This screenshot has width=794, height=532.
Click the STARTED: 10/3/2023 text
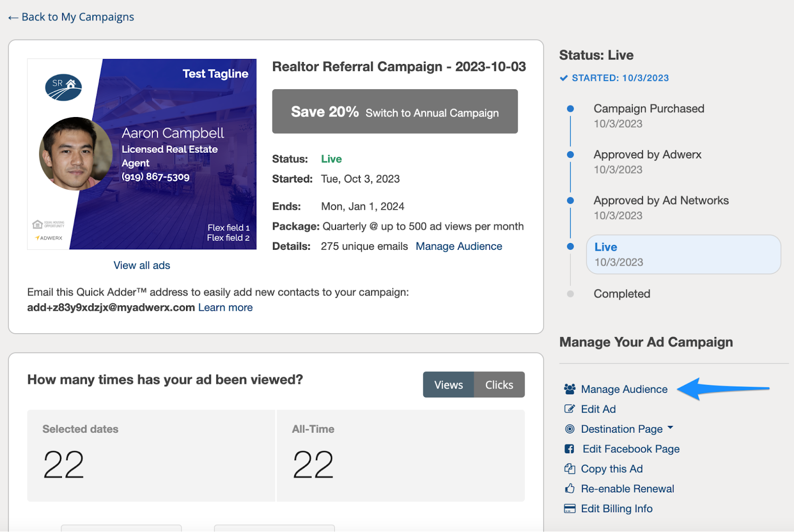[x=620, y=78]
